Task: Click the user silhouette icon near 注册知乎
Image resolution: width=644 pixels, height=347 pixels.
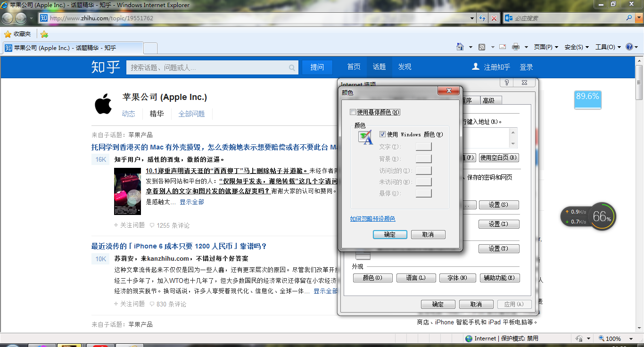Action: click(x=476, y=67)
